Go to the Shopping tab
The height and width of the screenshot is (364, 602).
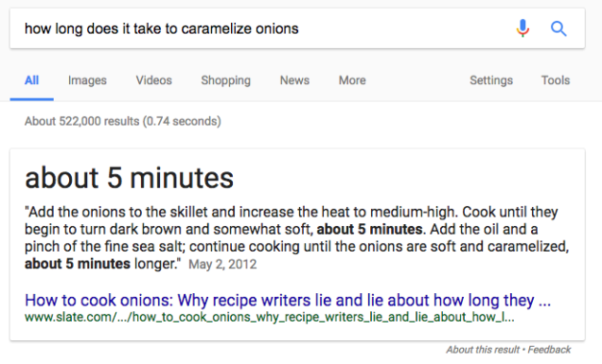coord(225,80)
